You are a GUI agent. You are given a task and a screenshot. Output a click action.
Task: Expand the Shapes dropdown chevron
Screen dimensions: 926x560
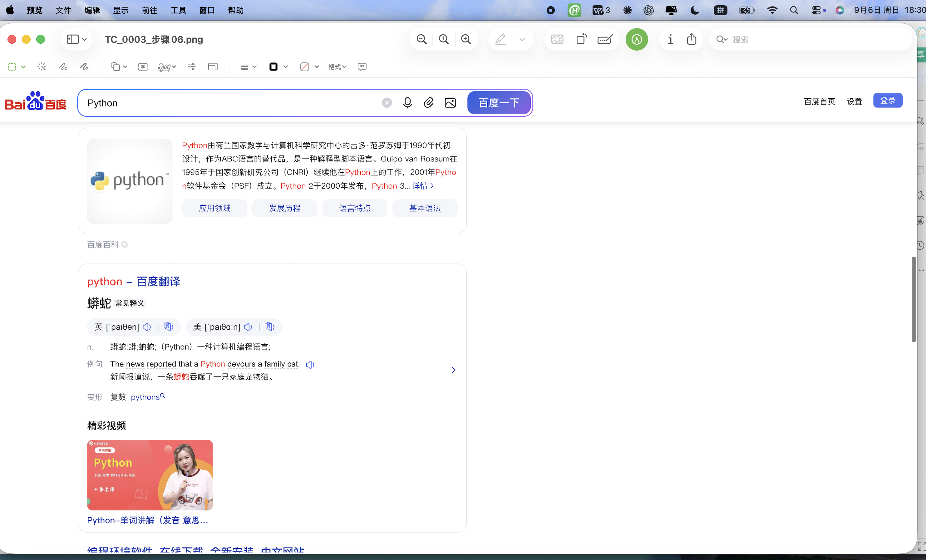(x=125, y=67)
